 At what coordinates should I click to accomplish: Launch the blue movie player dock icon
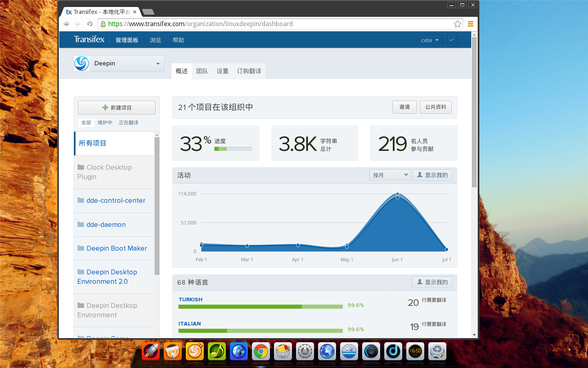(239, 351)
